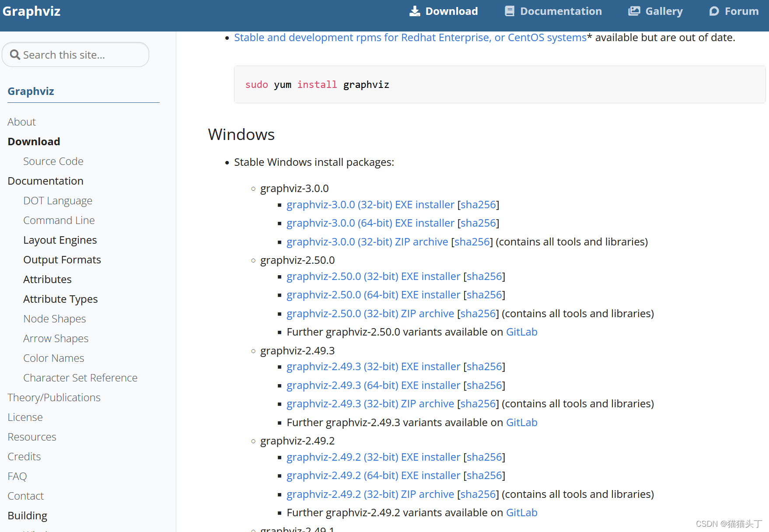Open Credits in the sidebar

[24, 456]
